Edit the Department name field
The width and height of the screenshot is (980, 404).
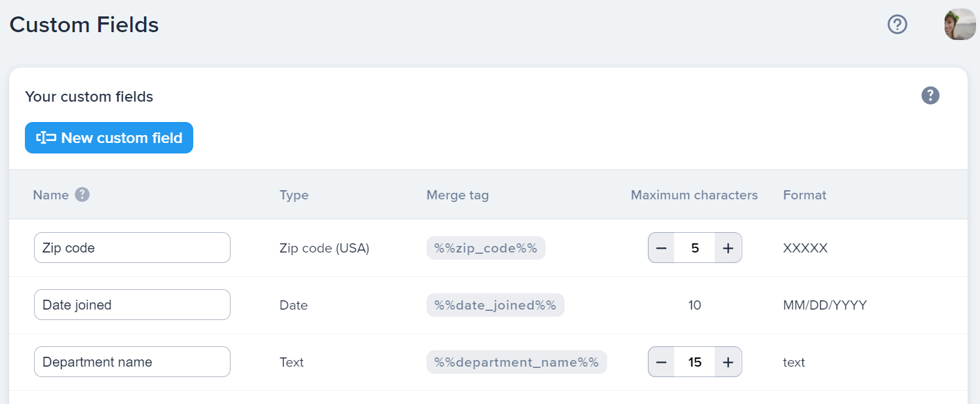pyautogui.click(x=132, y=362)
